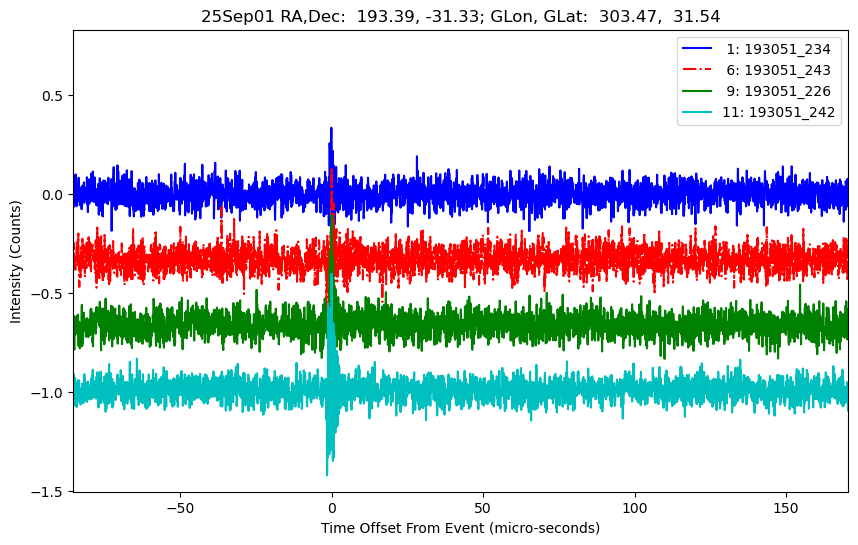Image resolution: width=858 pixels, height=545 pixels.
Task: Select legend entry '6: 193051_243'
Action: pos(778,70)
